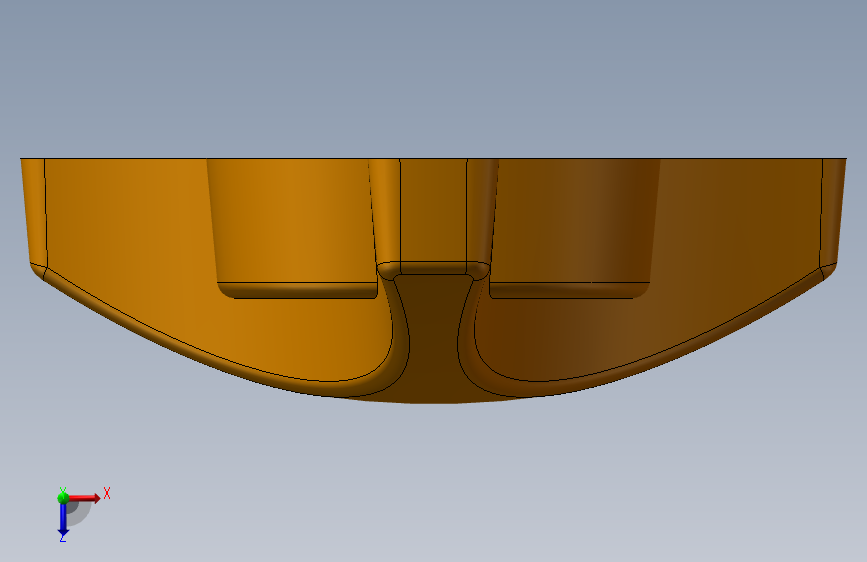Select the right recessed pocket face
The width and height of the screenshot is (867, 562).
point(575,220)
